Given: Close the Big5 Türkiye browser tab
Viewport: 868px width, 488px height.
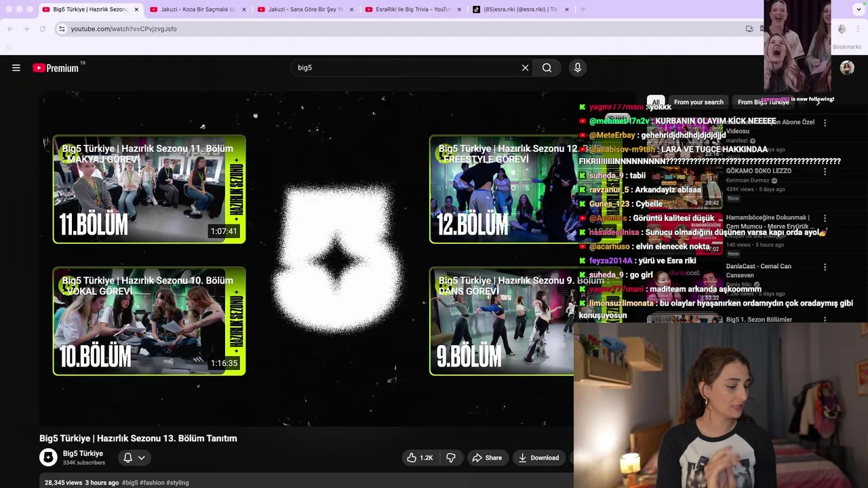Looking at the screenshot, I should click(x=136, y=9).
